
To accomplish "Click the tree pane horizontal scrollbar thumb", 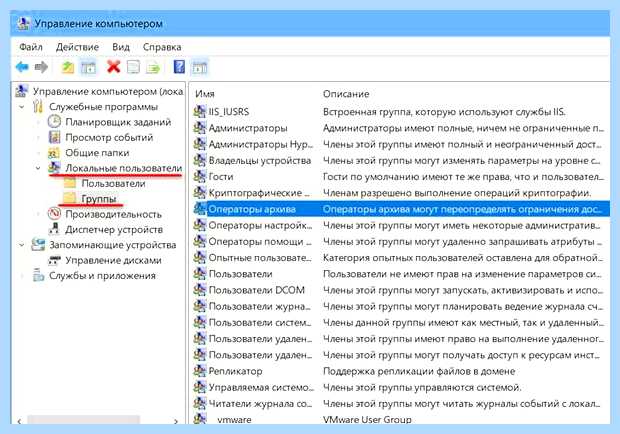I will click(83, 420).
